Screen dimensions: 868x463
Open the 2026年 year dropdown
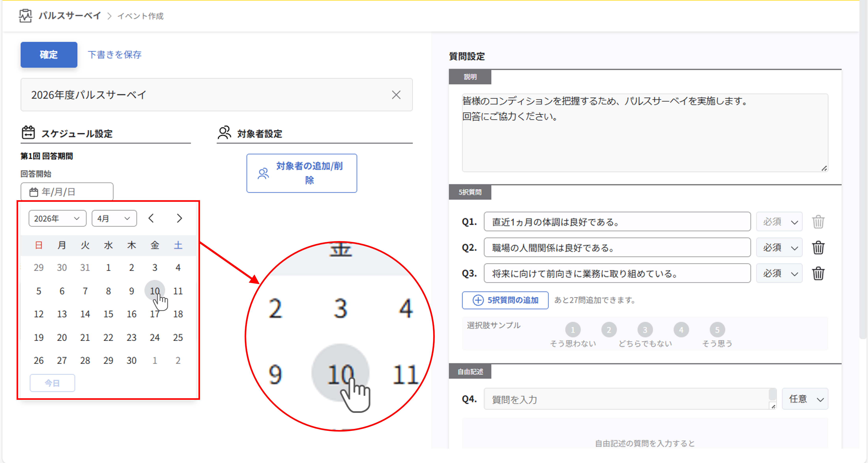click(57, 219)
